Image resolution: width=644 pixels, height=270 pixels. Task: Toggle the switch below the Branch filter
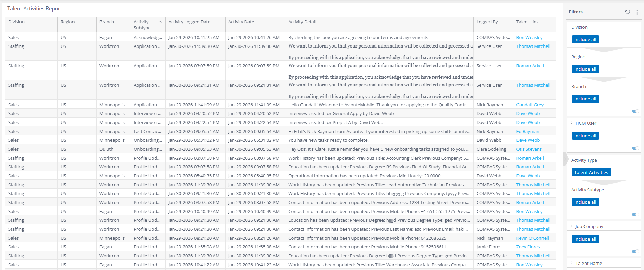coord(635,111)
